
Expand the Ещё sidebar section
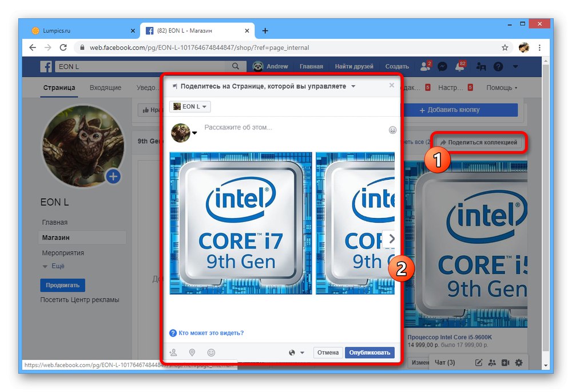click(x=54, y=266)
